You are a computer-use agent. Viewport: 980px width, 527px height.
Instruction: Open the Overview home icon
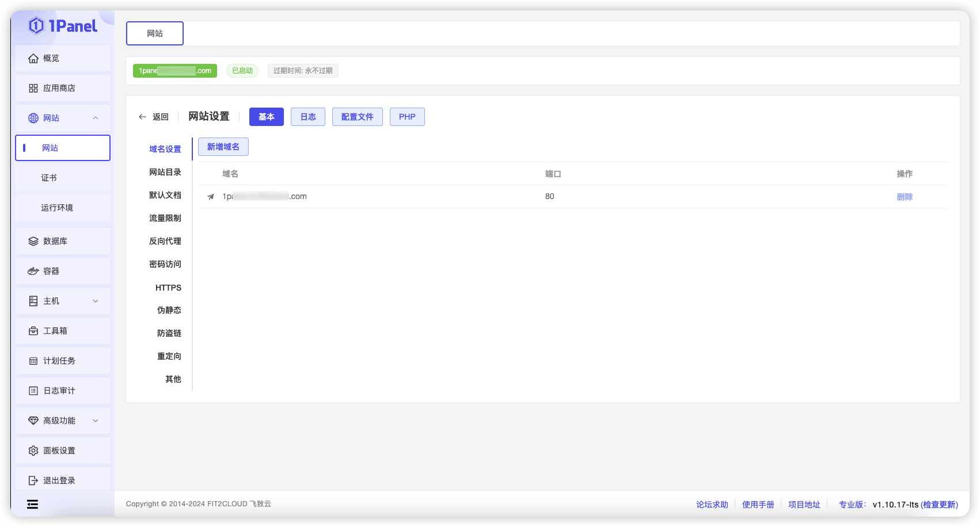pos(33,59)
